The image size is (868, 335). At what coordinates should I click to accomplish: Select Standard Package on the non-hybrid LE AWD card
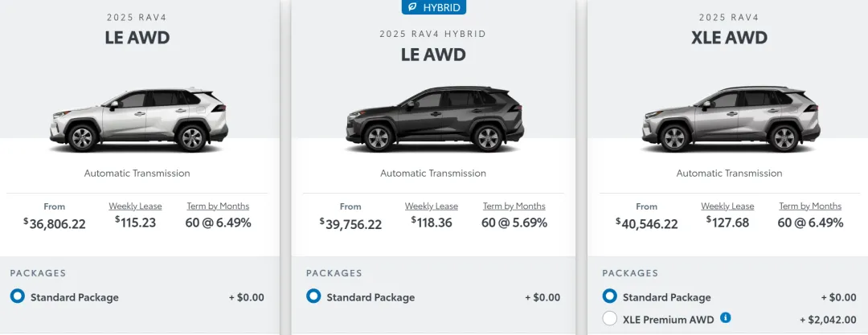click(18, 297)
